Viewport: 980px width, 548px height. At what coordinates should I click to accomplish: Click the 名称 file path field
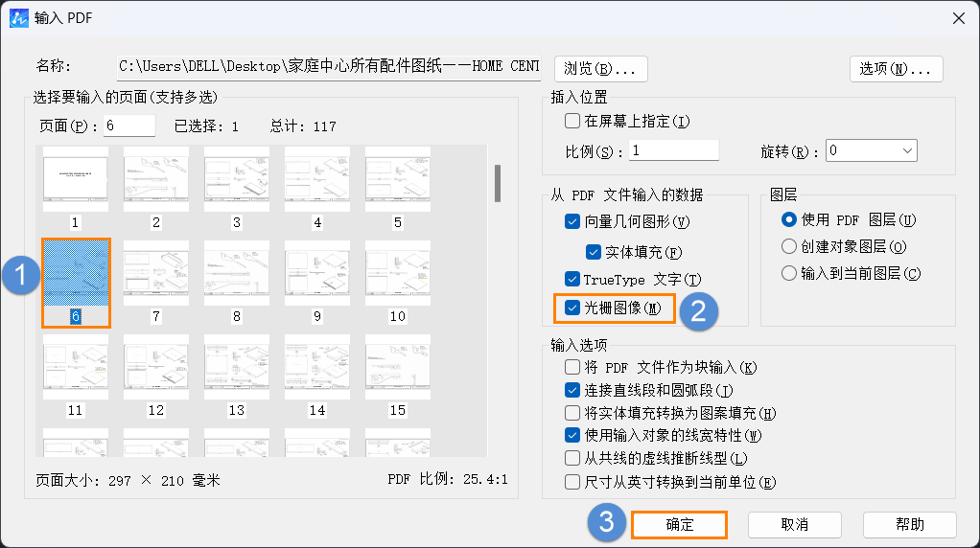click(329, 67)
